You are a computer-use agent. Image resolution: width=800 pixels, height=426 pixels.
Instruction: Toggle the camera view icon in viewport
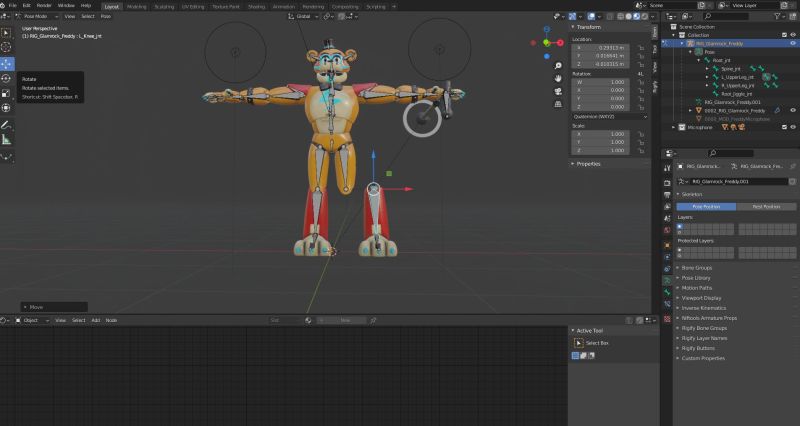558,91
